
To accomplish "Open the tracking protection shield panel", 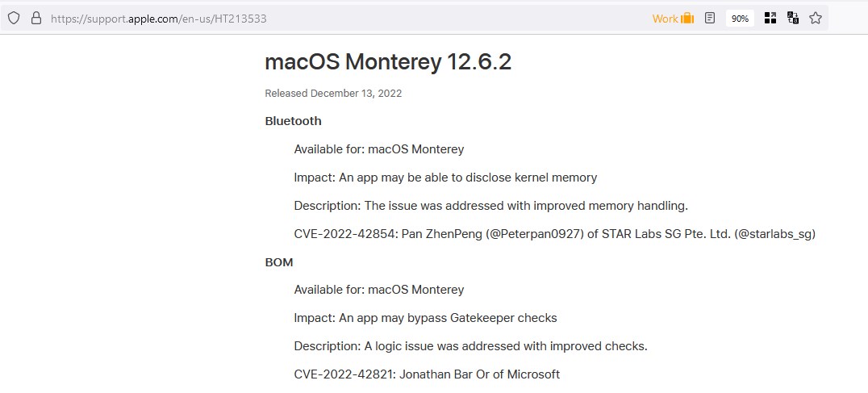I will [x=14, y=18].
